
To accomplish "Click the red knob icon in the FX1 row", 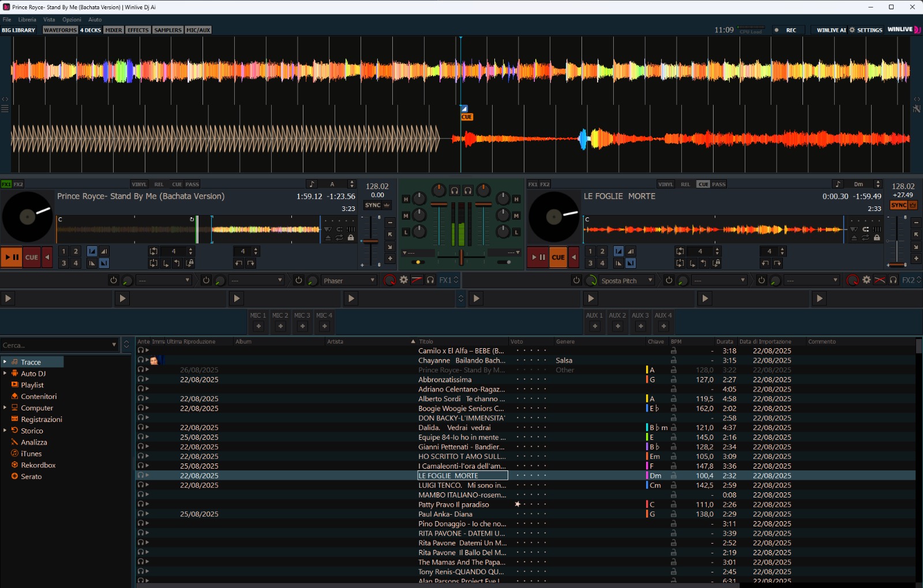I will click(x=390, y=280).
